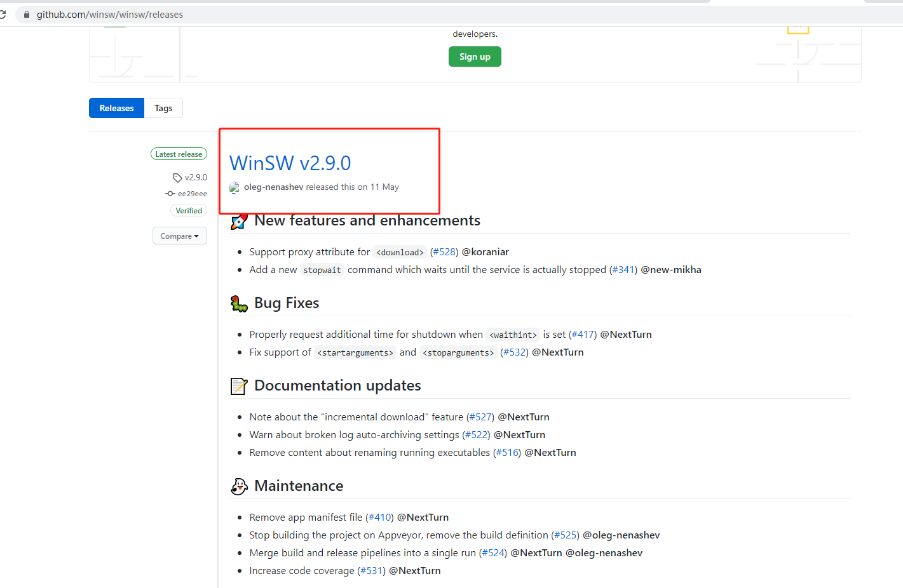
Task: Switch to the Tags tab
Action: [x=163, y=108]
